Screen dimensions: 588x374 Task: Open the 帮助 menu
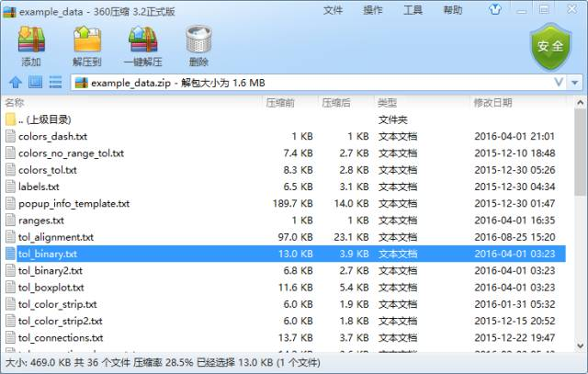tap(453, 10)
